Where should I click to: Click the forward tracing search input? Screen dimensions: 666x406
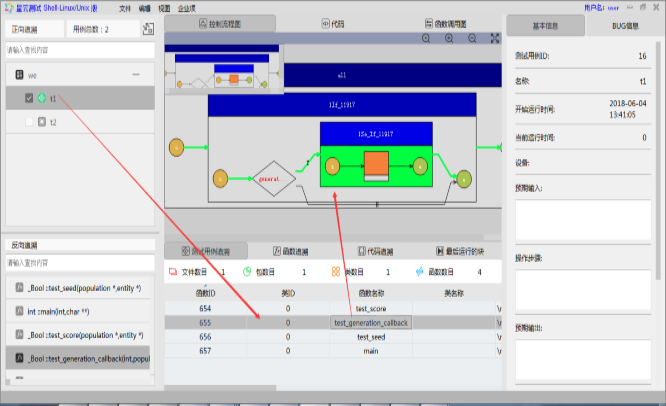[80, 50]
